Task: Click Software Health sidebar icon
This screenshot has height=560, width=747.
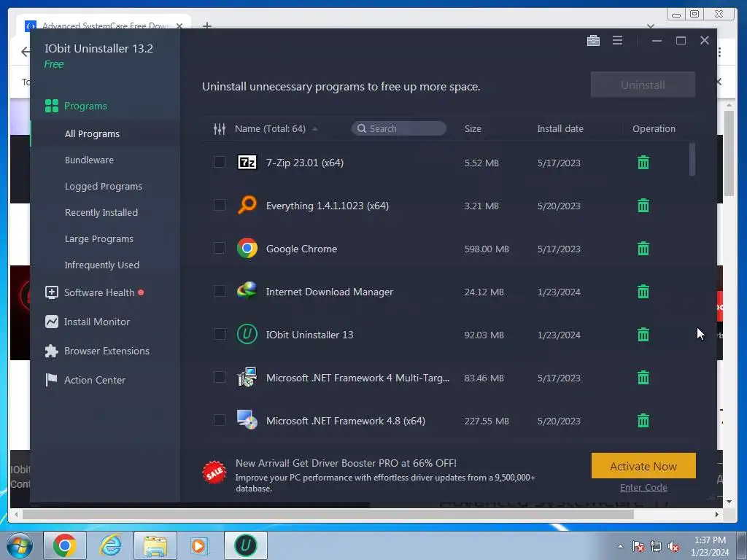Action: (52, 292)
